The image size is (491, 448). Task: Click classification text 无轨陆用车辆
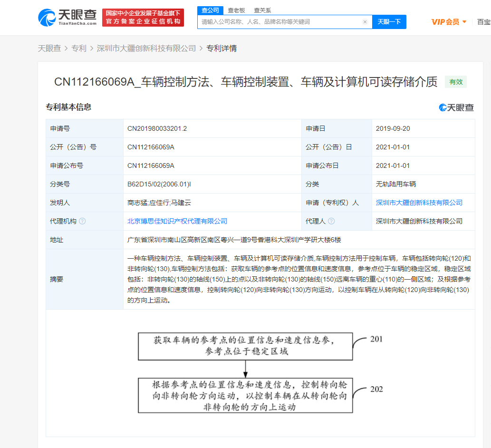(x=396, y=184)
